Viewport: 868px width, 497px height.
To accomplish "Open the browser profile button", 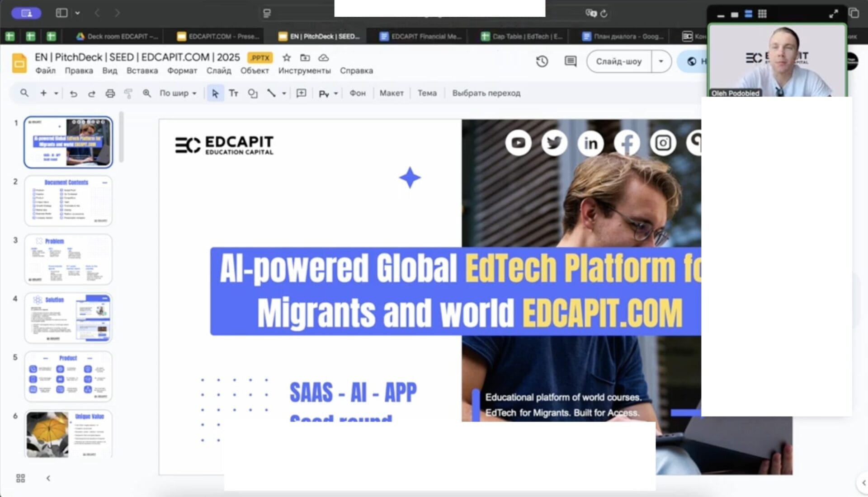I will click(x=27, y=13).
